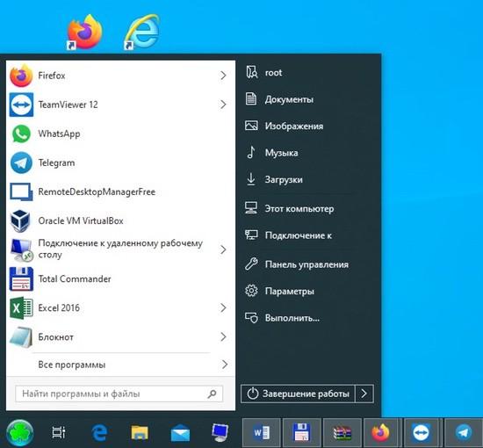Open Task View on the taskbar
The image size is (483, 448).
click(59, 432)
